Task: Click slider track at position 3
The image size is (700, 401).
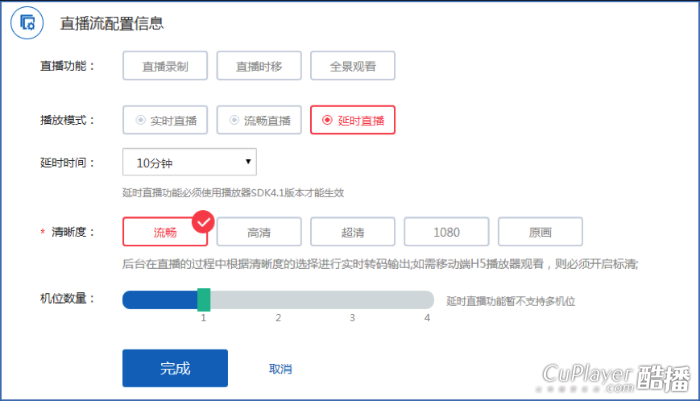Action: (x=353, y=299)
